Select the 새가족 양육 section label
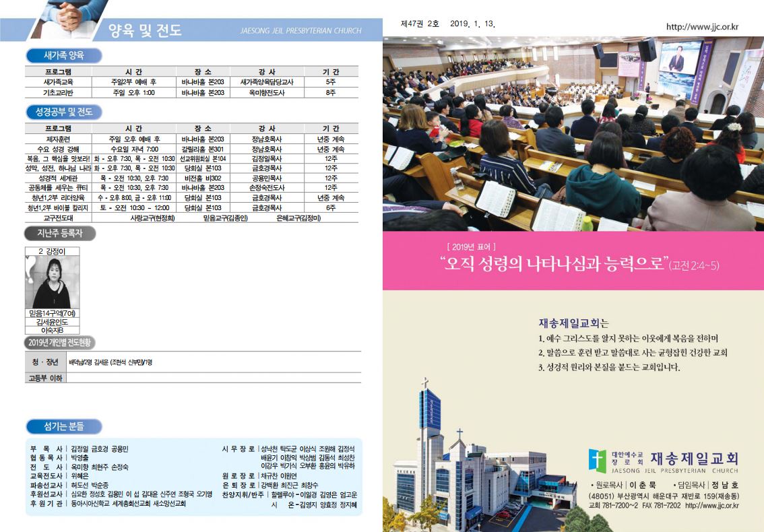764x532 pixels. coord(63,56)
